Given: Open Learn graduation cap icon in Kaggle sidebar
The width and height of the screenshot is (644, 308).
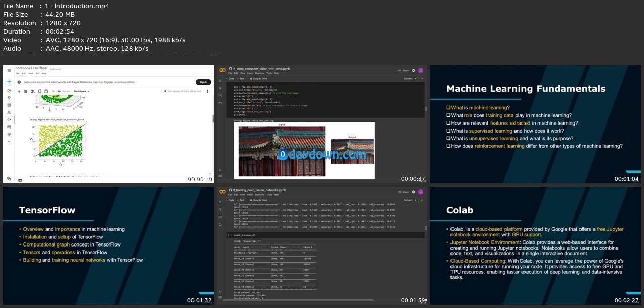Looking at the screenshot, I should point(9,134).
